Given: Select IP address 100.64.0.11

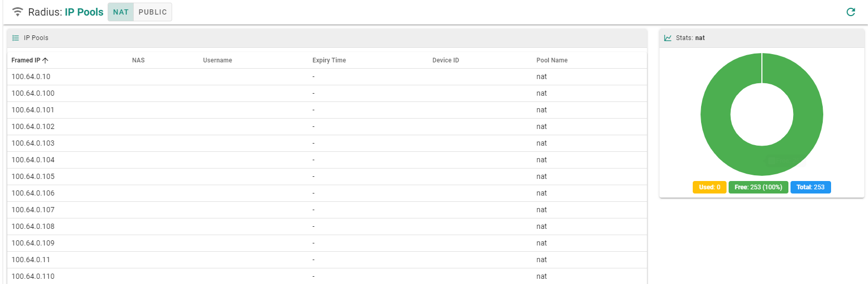Looking at the screenshot, I should [31, 260].
